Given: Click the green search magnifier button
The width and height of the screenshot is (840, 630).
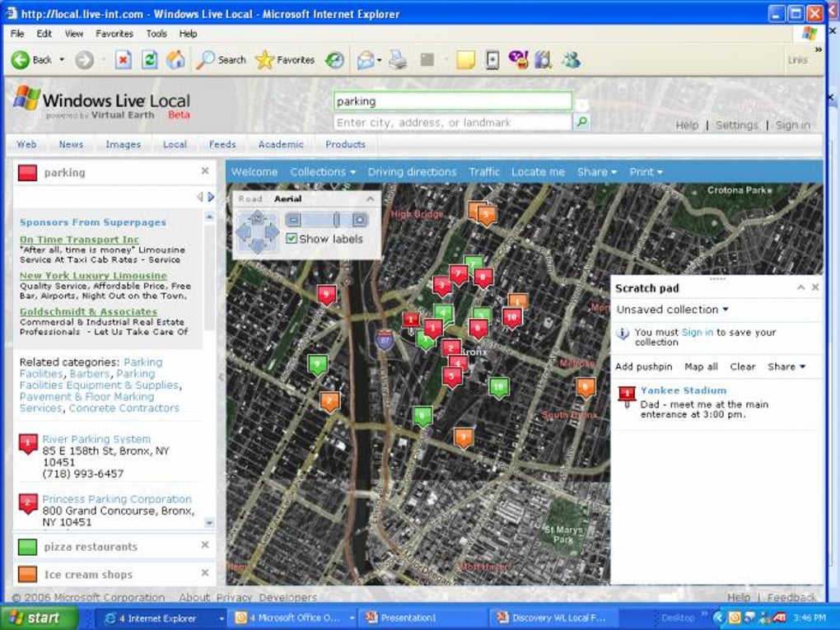Looking at the screenshot, I should pos(581,122).
